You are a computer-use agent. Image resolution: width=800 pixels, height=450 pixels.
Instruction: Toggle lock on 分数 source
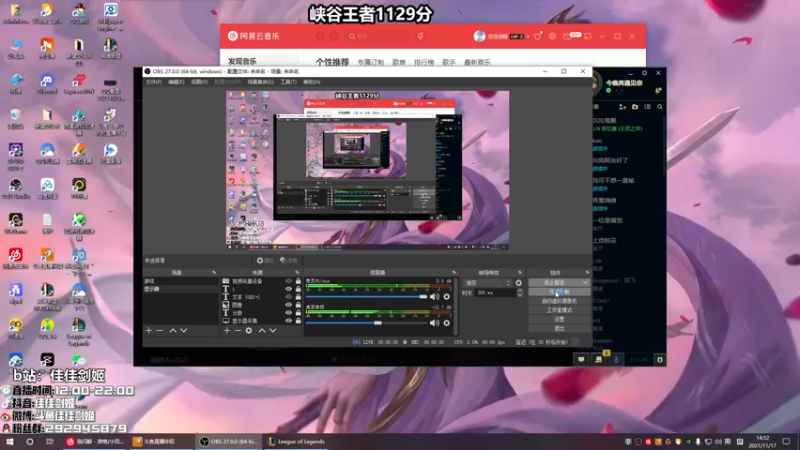298,313
